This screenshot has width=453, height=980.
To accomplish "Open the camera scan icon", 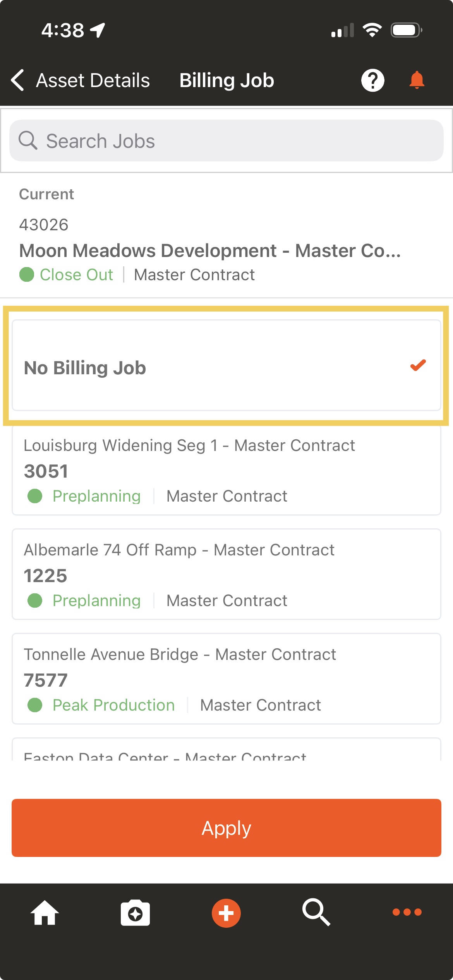I will pyautogui.click(x=135, y=913).
